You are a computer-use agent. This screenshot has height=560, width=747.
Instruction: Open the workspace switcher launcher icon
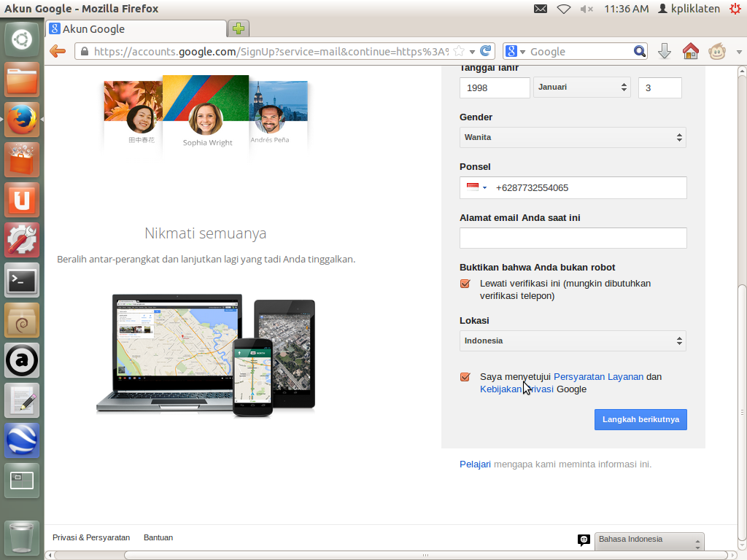click(22, 480)
